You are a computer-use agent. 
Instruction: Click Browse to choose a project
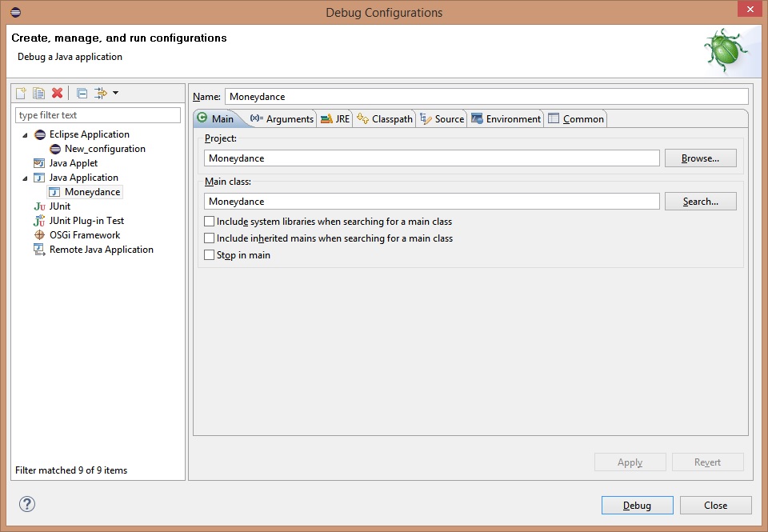pos(701,158)
